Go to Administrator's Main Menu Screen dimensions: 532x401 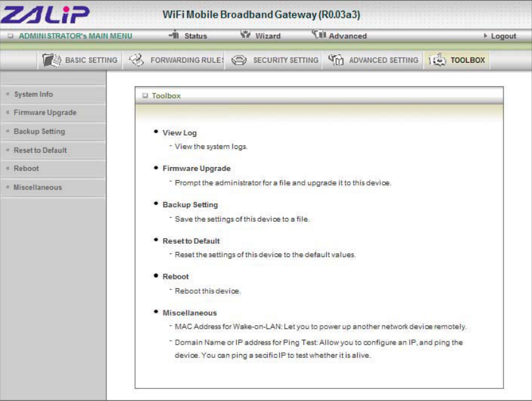(75, 36)
